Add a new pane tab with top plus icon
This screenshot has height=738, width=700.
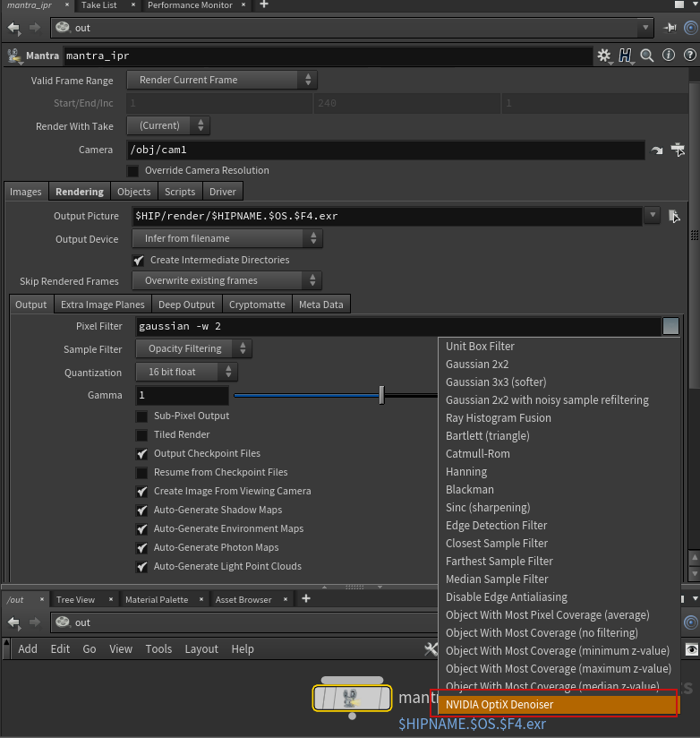click(x=264, y=4)
